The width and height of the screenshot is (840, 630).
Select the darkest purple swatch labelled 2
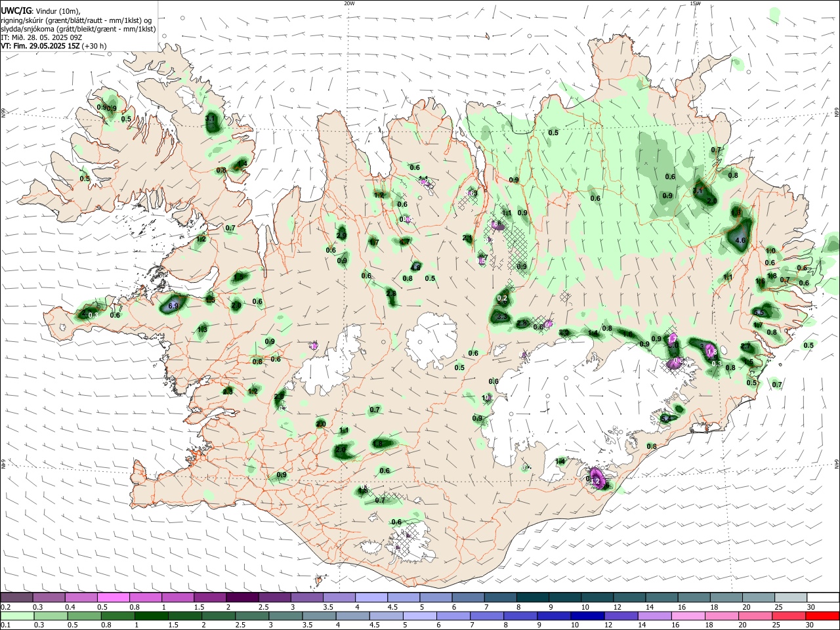pos(242,598)
